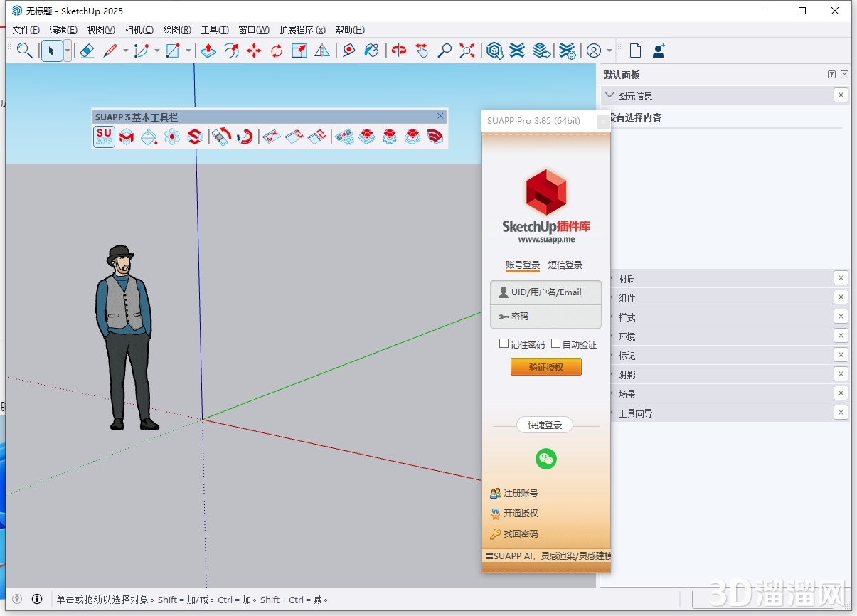Viewport: 857px width, 616px height.
Task: Click the Search magnifier icon in the toolbar
Action: [x=24, y=51]
